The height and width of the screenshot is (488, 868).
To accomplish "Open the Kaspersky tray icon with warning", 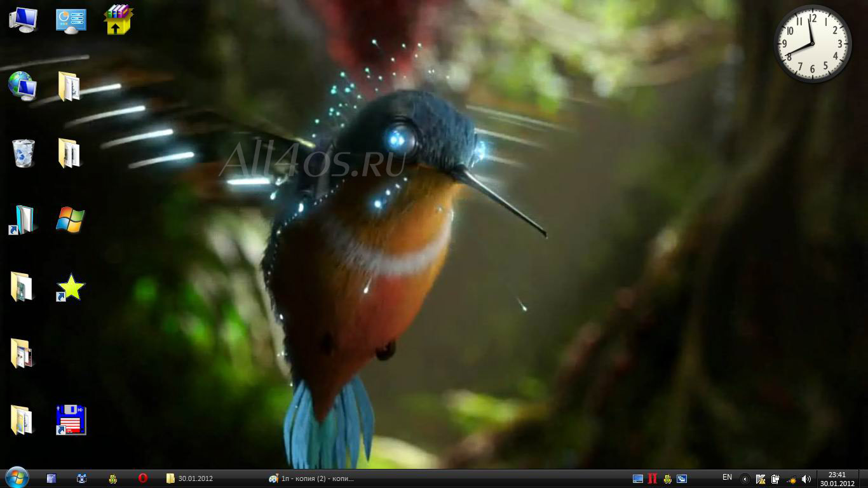I will (761, 479).
